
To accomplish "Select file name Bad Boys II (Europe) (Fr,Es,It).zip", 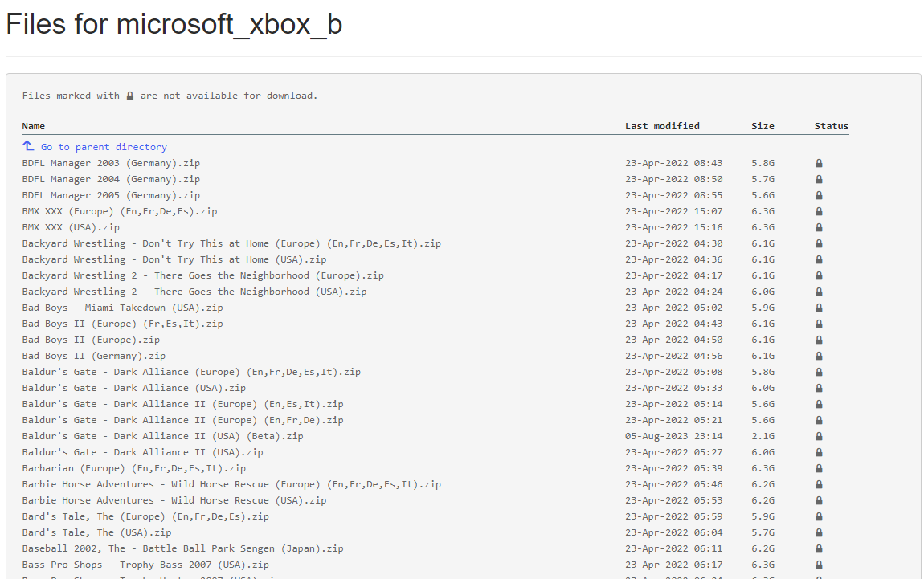I will click(123, 324).
